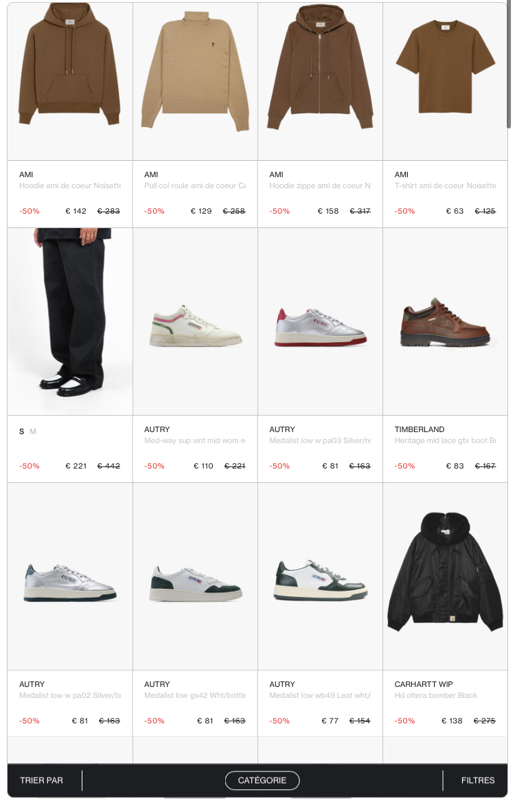Open the Autry Med-way pink sneaker image

tap(195, 322)
